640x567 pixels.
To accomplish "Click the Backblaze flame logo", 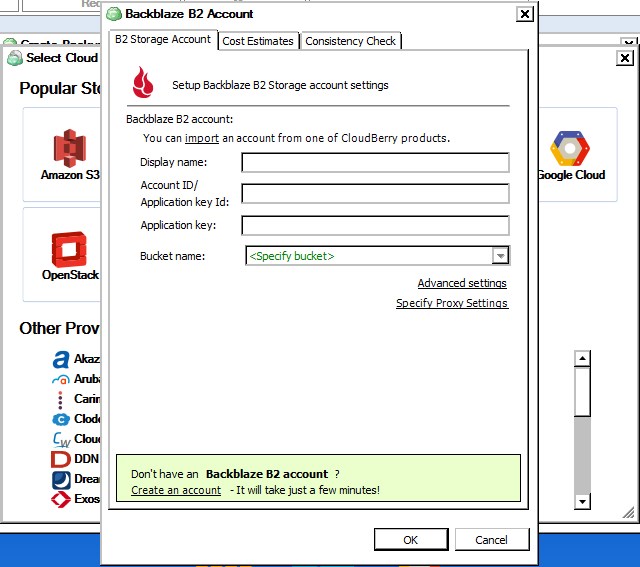I will click(x=143, y=82).
